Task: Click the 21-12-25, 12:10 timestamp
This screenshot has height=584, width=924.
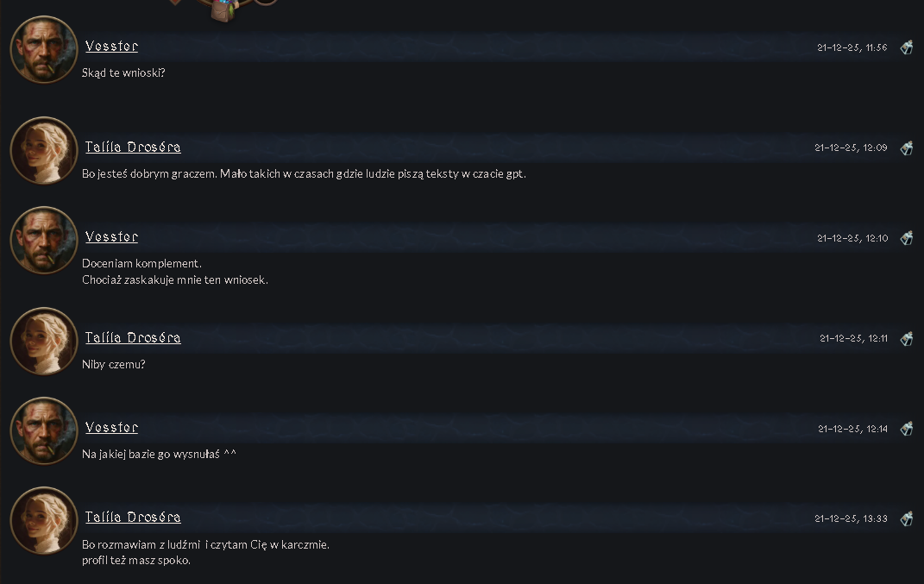Action: coord(852,238)
